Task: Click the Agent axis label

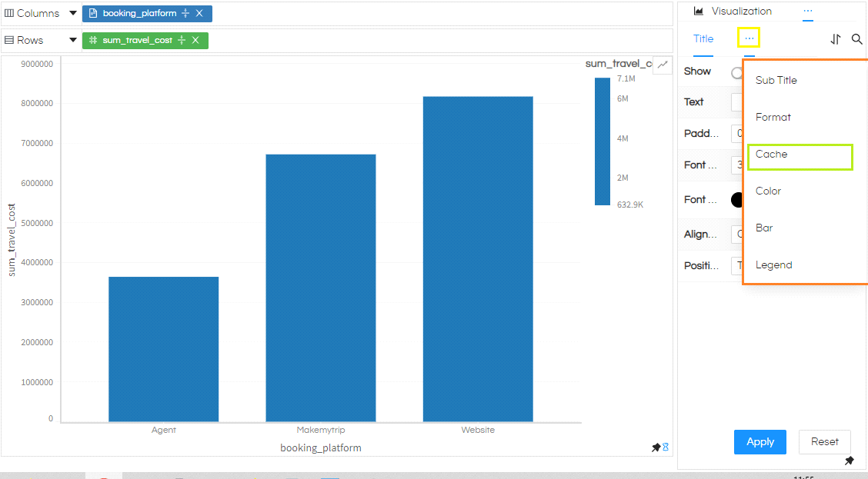Action: (163, 430)
